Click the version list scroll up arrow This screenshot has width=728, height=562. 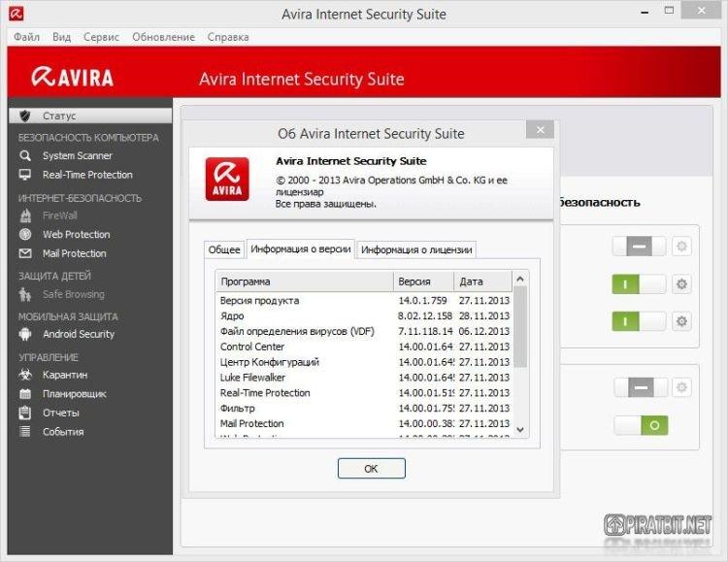click(x=520, y=279)
